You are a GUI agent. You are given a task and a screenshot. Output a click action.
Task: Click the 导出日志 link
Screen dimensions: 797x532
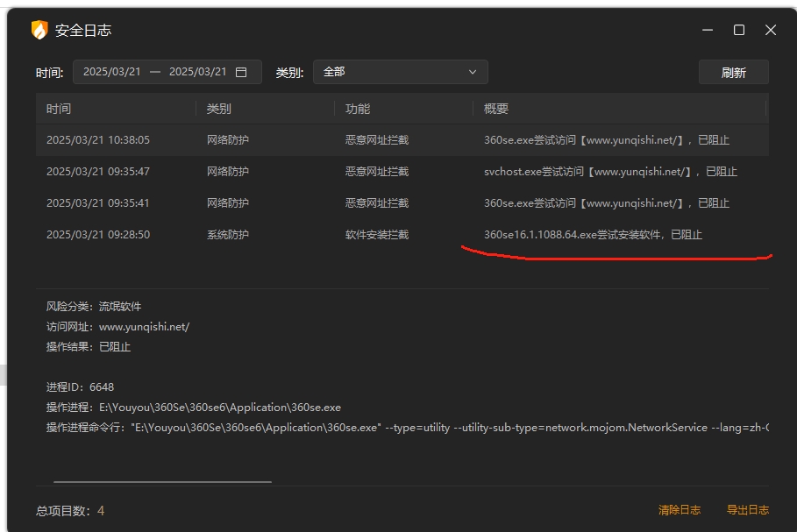pos(747,510)
